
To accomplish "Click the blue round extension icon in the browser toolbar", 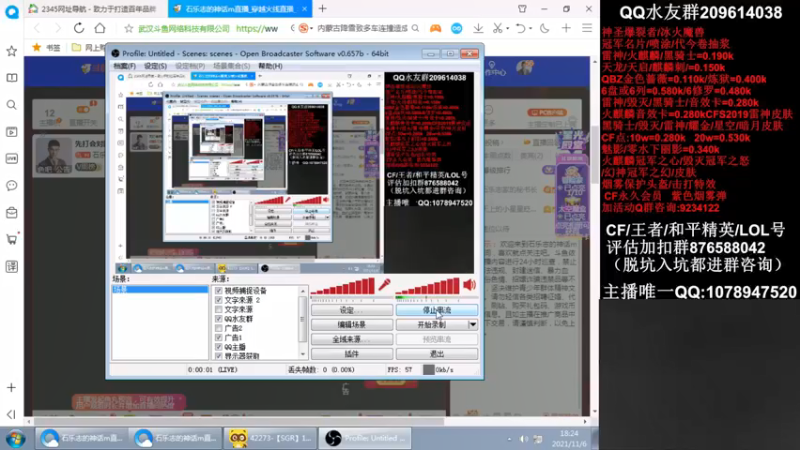I will point(457,29).
